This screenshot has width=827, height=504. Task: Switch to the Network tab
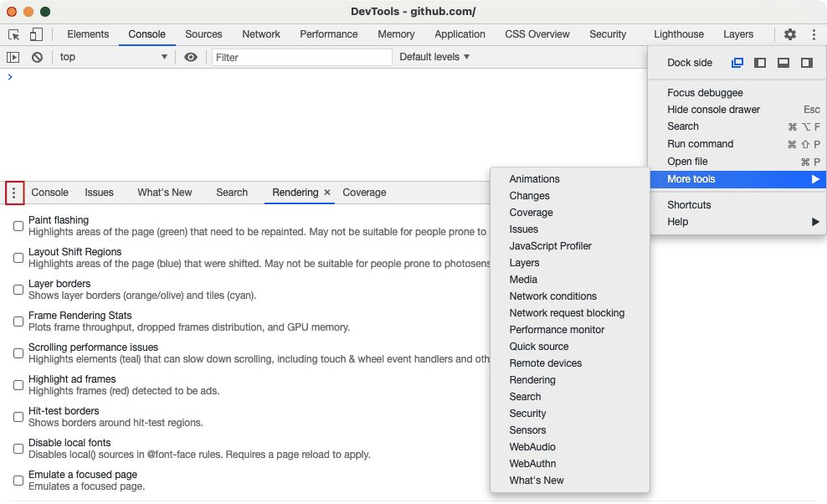(x=261, y=34)
